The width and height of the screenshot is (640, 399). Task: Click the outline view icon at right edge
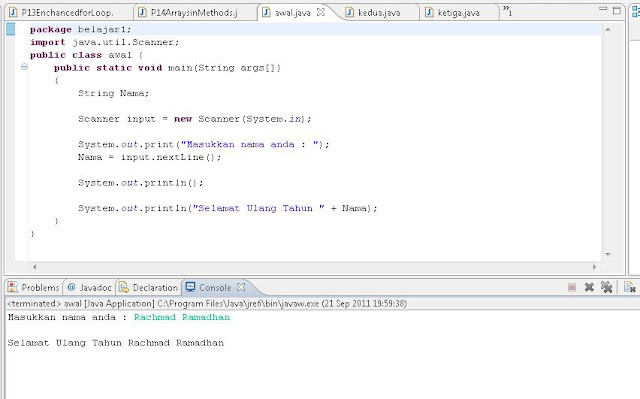pyautogui.click(x=636, y=11)
